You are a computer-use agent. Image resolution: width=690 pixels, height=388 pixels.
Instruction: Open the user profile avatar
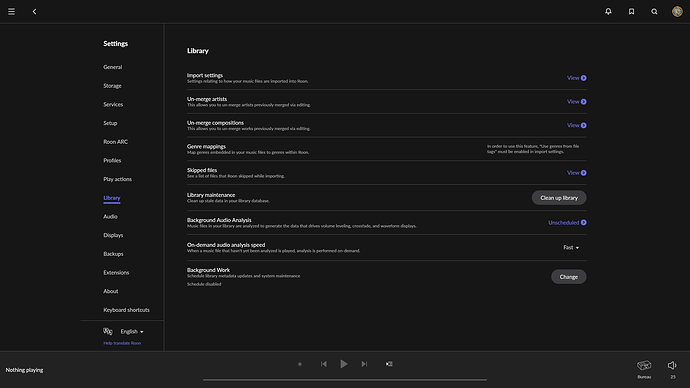click(677, 11)
